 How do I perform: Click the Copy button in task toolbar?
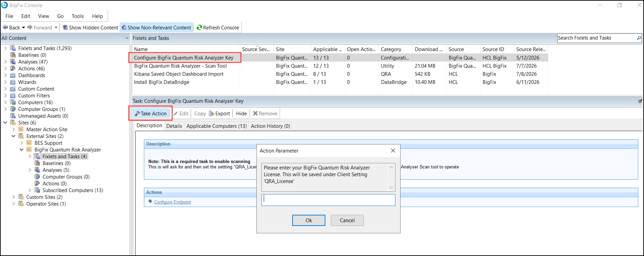pyautogui.click(x=200, y=113)
